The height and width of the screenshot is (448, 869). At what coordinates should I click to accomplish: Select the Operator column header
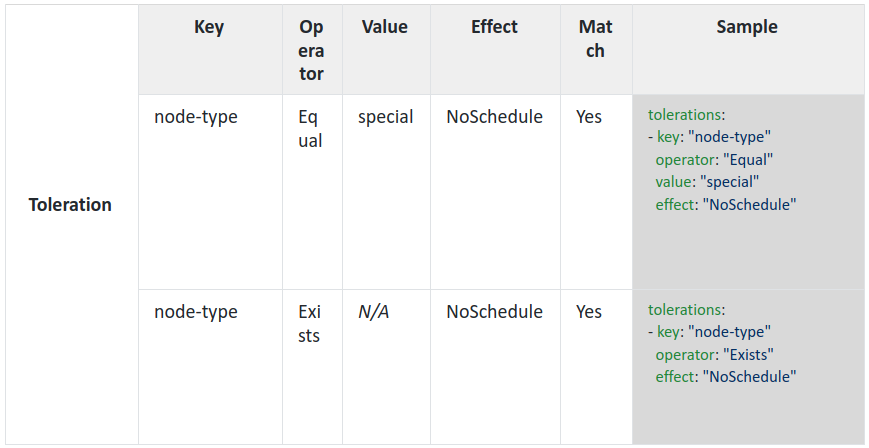pyautogui.click(x=311, y=51)
